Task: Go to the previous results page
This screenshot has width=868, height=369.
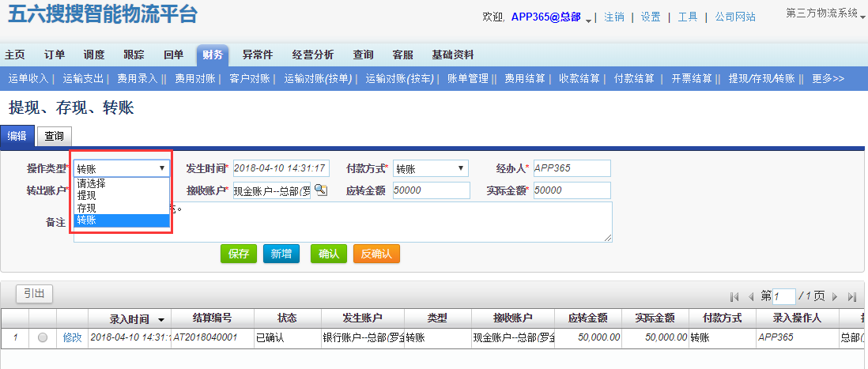Action: point(751,296)
